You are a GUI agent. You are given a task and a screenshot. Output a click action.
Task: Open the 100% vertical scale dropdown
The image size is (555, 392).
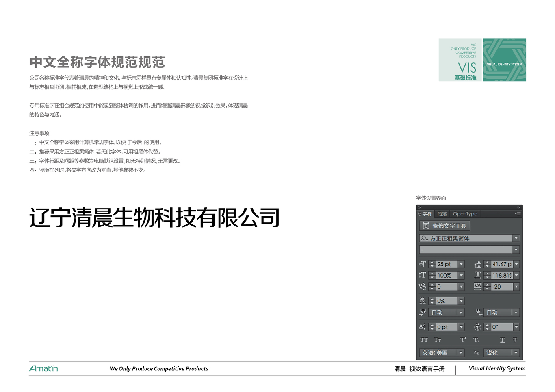[461, 275]
